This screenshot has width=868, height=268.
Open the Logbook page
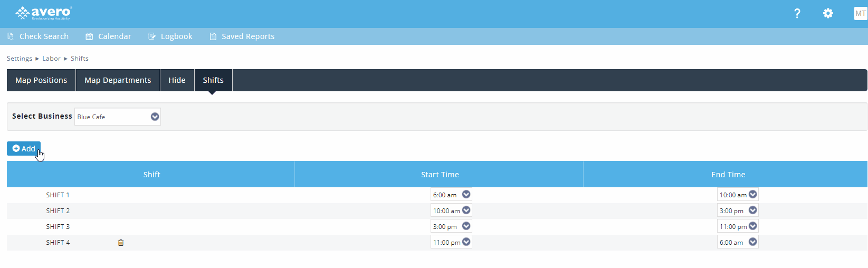(x=170, y=36)
